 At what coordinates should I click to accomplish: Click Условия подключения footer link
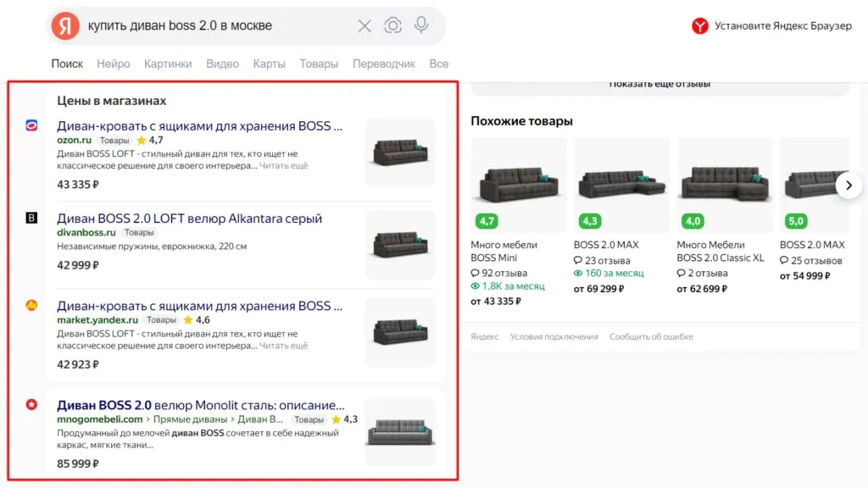coord(554,336)
